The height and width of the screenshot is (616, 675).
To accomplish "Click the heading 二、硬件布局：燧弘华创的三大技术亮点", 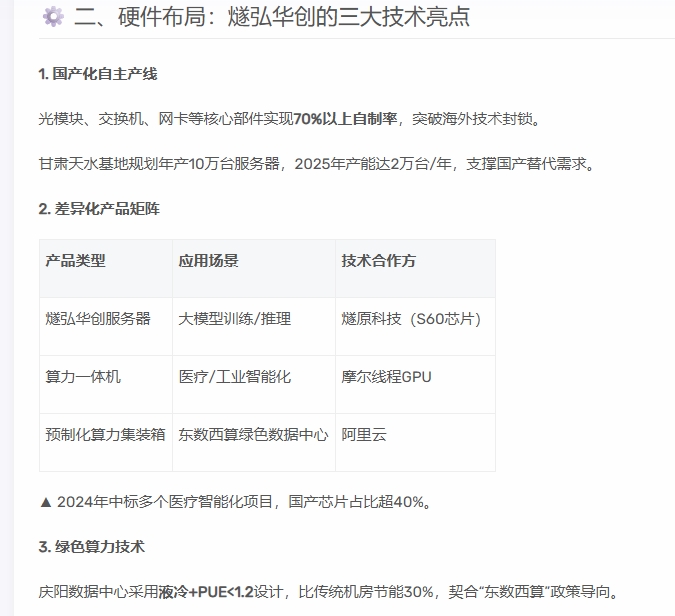I will click(x=272, y=17).
